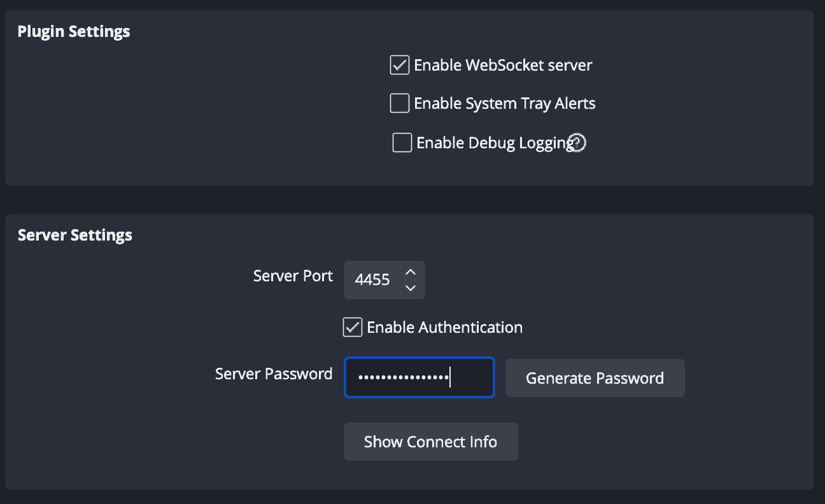This screenshot has height=504, width=825.
Task: Click the "Enable Authentication" label text
Action: point(444,327)
